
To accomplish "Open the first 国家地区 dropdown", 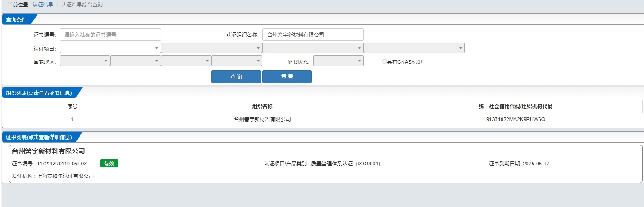I will (x=85, y=61).
